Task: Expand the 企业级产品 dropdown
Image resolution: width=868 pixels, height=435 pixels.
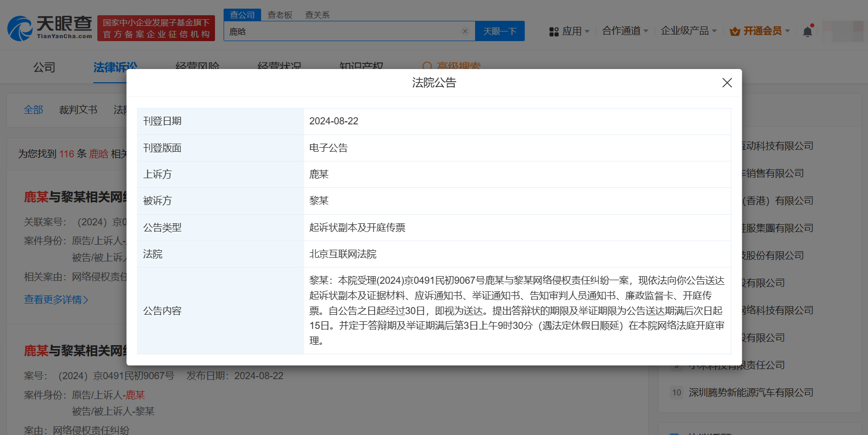Action: (714, 31)
